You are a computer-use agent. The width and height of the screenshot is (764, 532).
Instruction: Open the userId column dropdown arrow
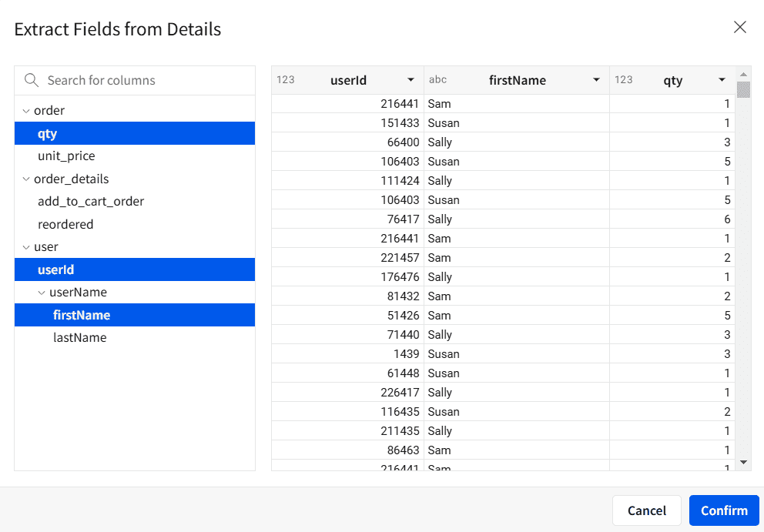pyautogui.click(x=411, y=80)
